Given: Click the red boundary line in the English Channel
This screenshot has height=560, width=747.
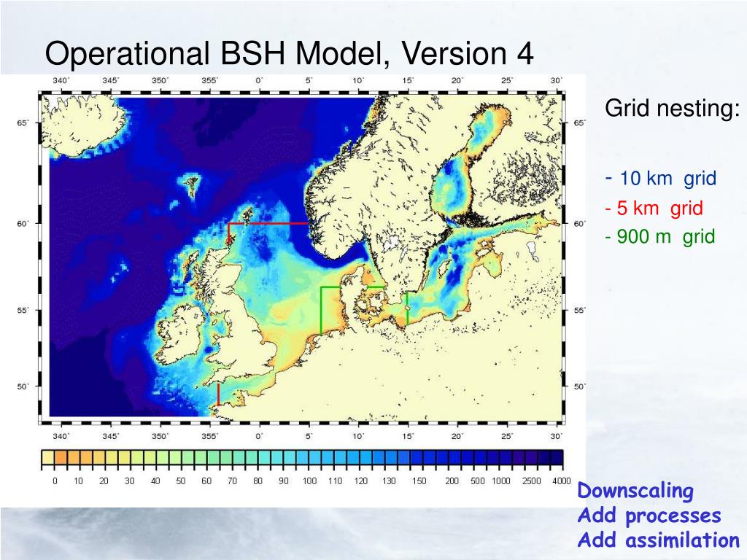Looking at the screenshot, I should 218,394.
